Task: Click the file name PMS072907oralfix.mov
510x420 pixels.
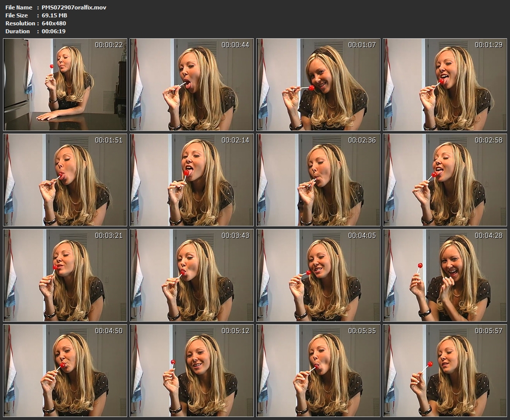Action: [x=74, y=7]
